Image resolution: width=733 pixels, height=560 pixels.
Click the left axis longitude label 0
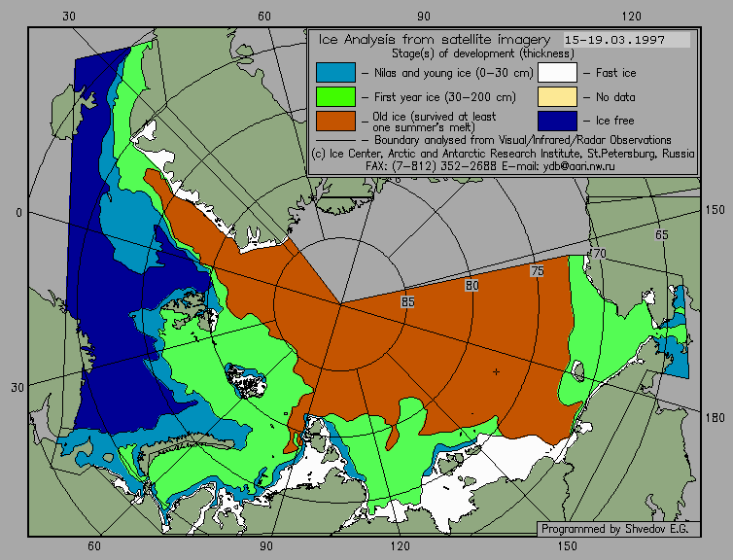tap(18, 213)
